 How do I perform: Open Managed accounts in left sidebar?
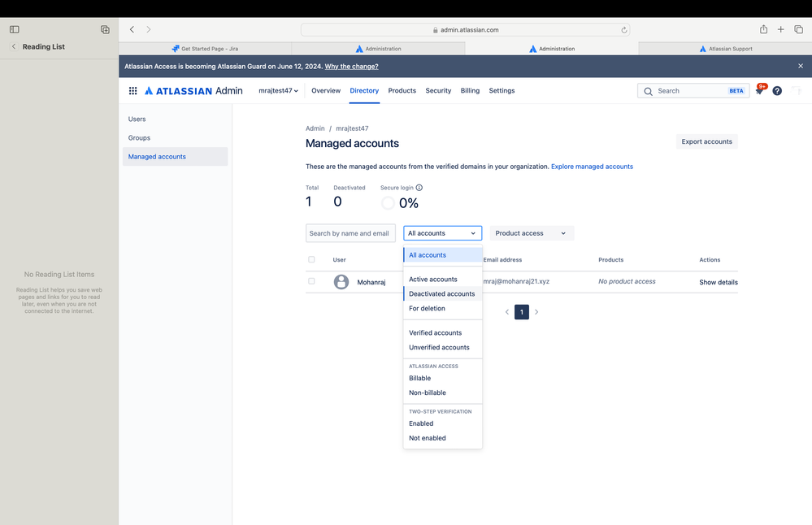pyautogui.click(x=175, y=156)
